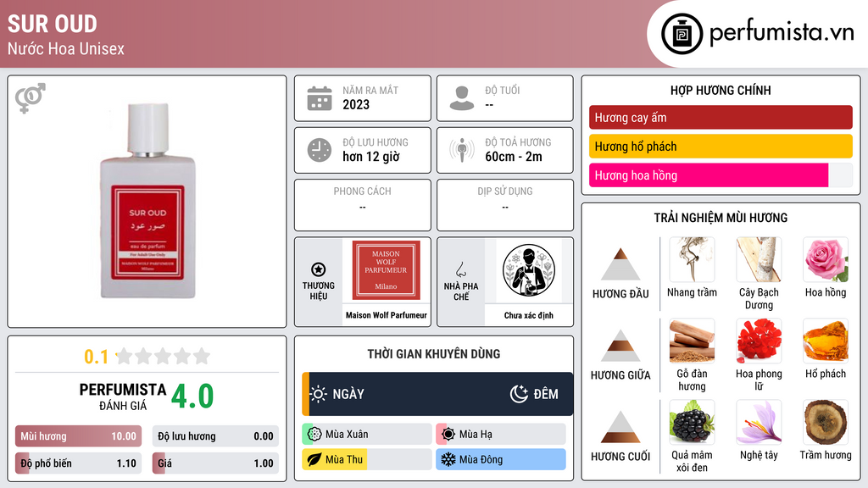Click the leaf icon for Mùa Thu

[x=314, y=459]
